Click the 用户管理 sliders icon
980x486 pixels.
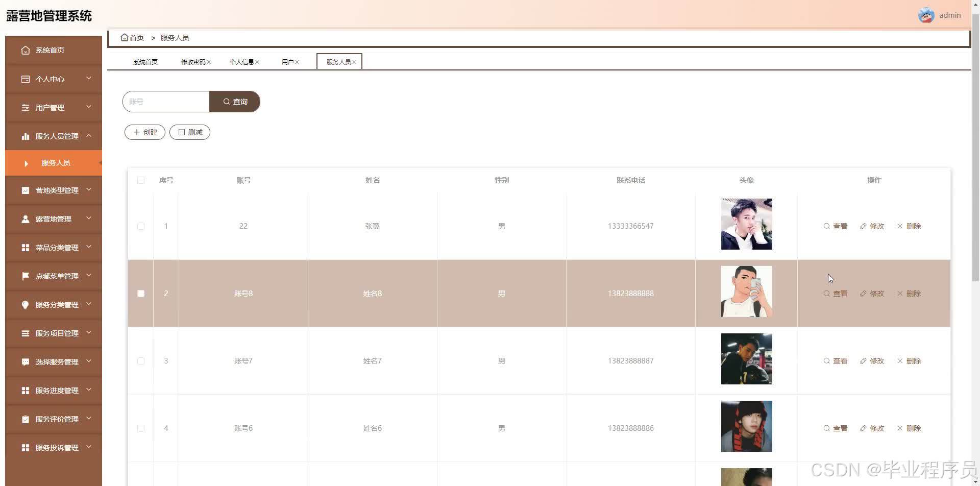26,108
